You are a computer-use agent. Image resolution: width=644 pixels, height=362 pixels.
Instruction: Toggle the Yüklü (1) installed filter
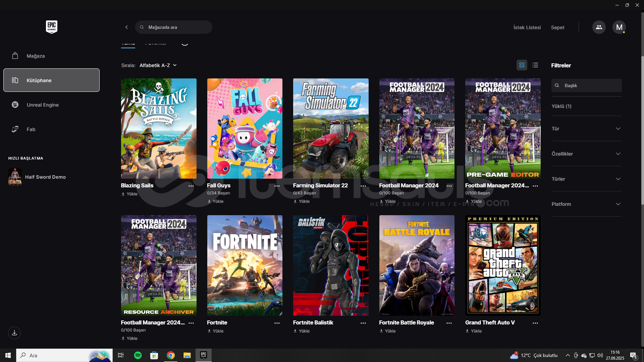coord(561,106)
